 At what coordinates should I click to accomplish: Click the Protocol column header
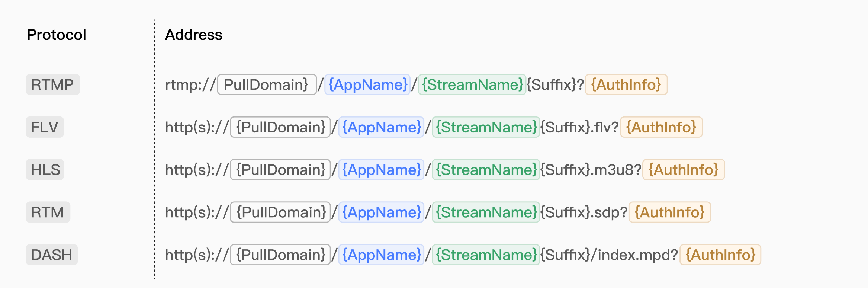(57, 35)
